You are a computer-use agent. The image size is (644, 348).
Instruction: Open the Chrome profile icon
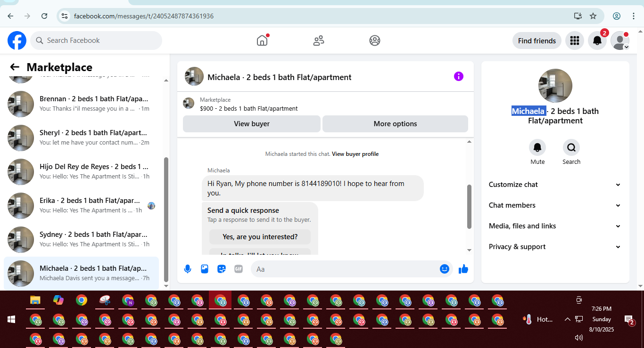pyautogui.click(x=617, y=16)
